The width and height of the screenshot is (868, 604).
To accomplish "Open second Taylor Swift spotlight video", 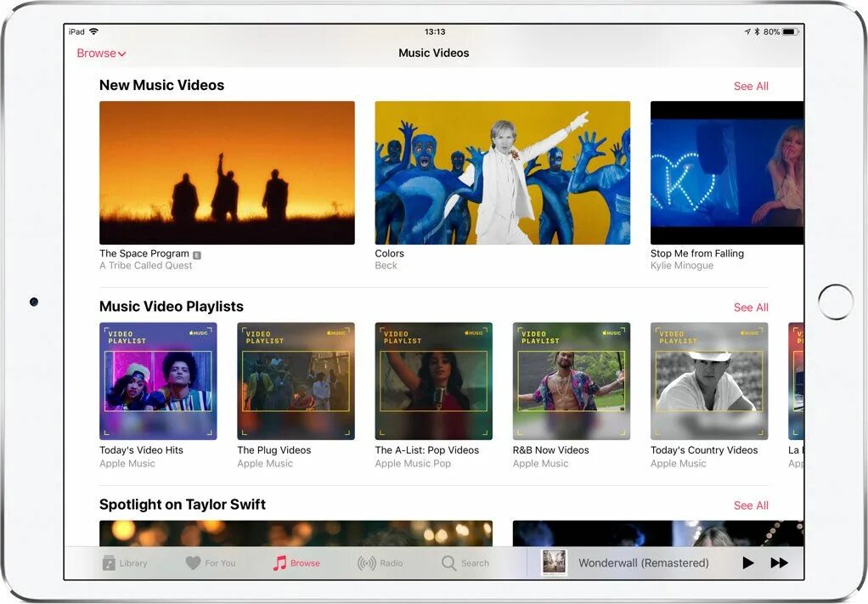I will pyautogui.click(x=658, y=533).
